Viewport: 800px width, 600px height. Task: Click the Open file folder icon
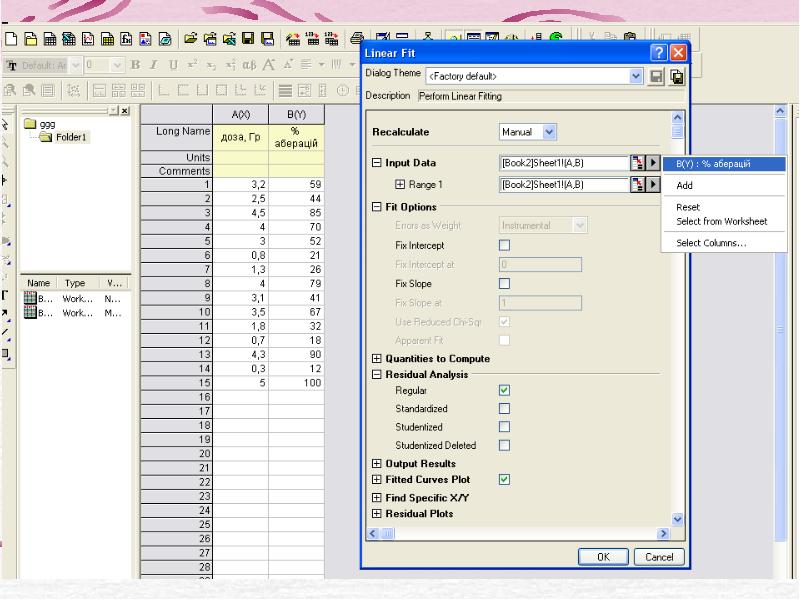pyautogui.click(x=189, y=40)
